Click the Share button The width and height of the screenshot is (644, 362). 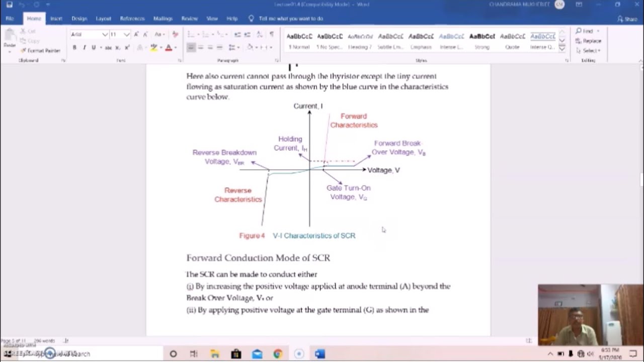[x=627, y=19]
